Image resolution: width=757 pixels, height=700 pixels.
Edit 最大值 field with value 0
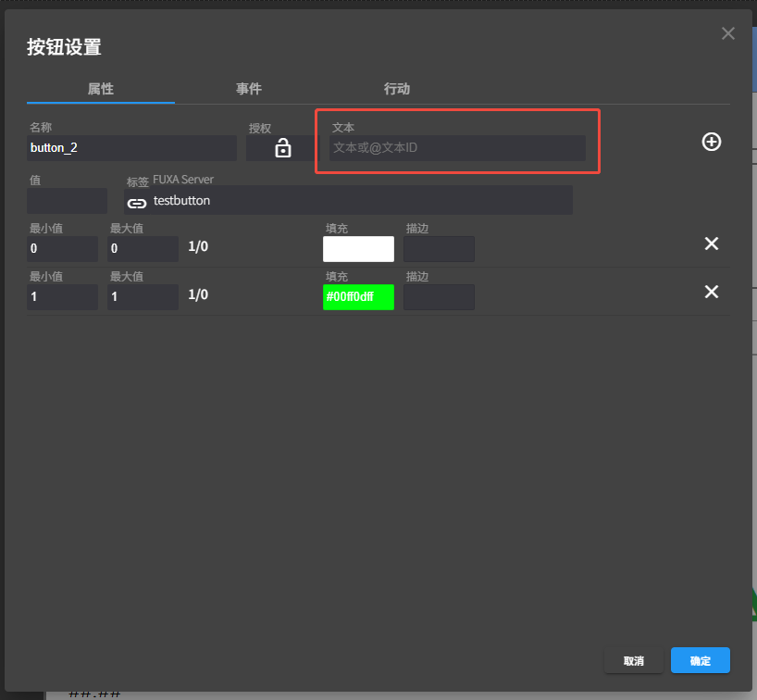pyautogui.click(x=143, y=249)
